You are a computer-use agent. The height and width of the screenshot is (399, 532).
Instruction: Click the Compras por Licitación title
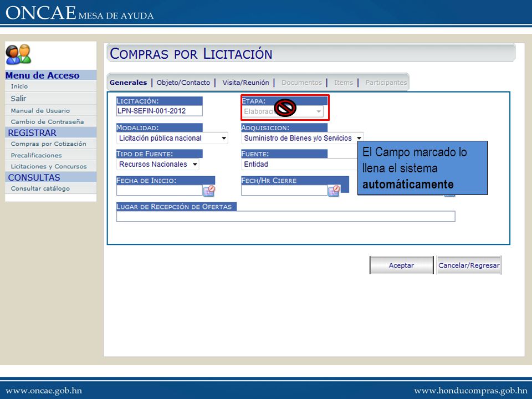click(191, 54)
